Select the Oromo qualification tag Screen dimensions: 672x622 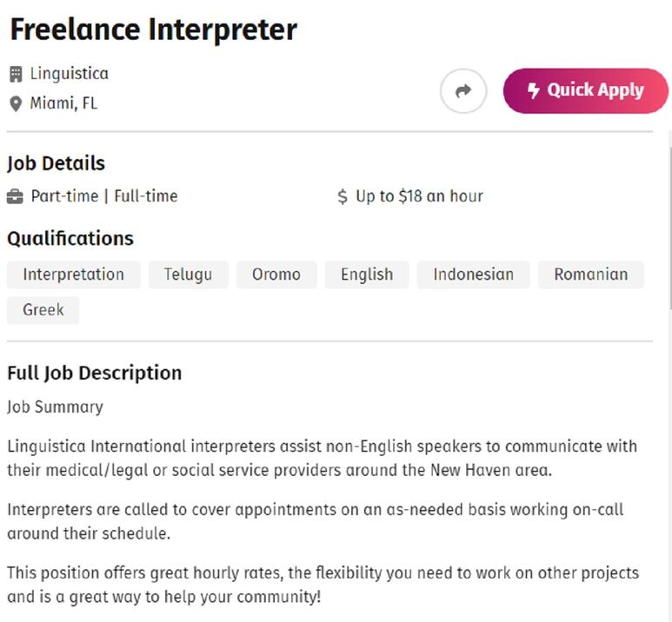276,275
